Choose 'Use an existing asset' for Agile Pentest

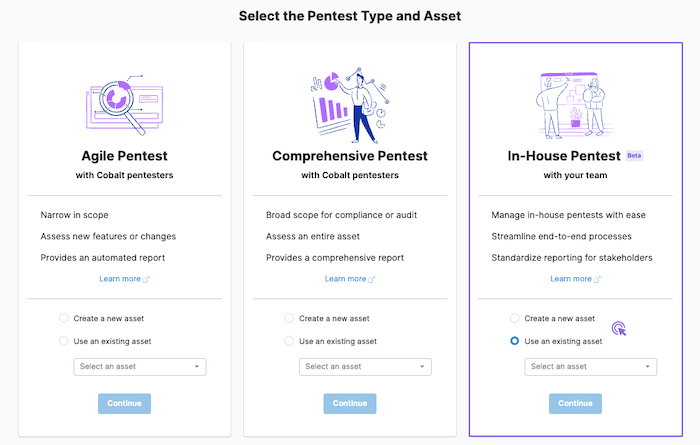pyautogui.click(x=64, y=341)
